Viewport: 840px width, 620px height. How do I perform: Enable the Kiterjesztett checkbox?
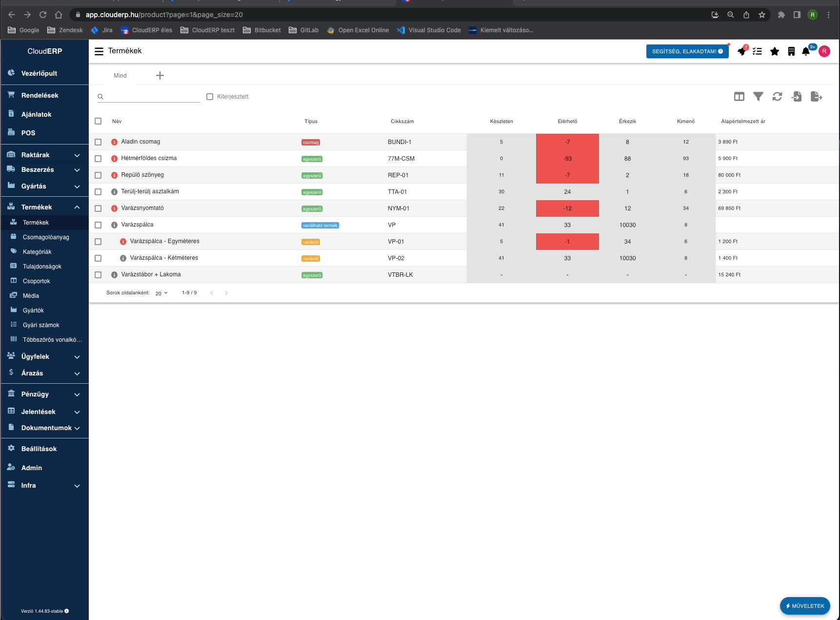point(210,97)
